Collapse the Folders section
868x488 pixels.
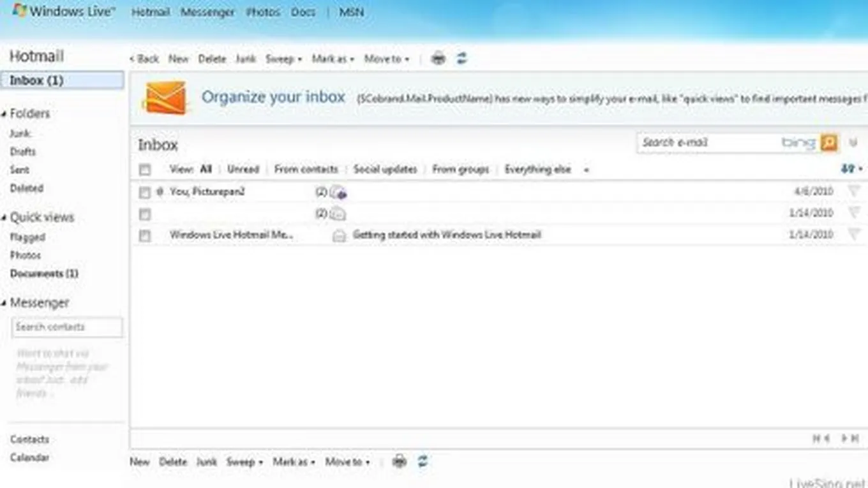point(5,114)
